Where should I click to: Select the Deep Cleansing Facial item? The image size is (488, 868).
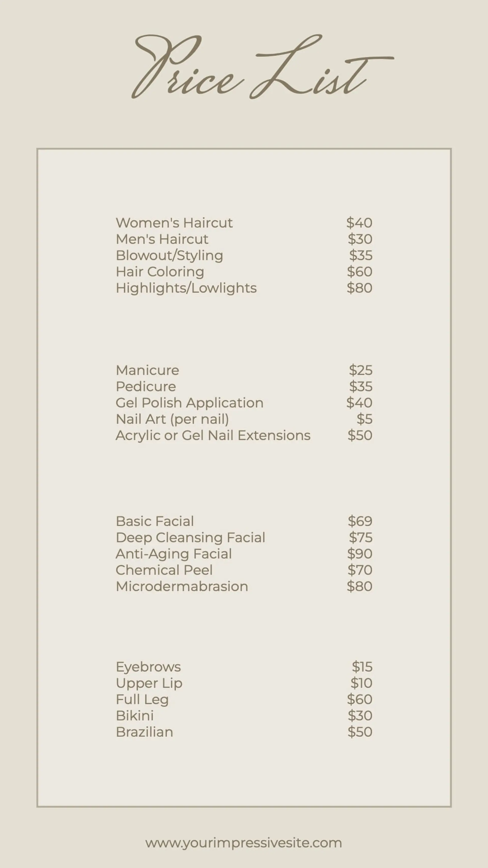tap(191, 537)
